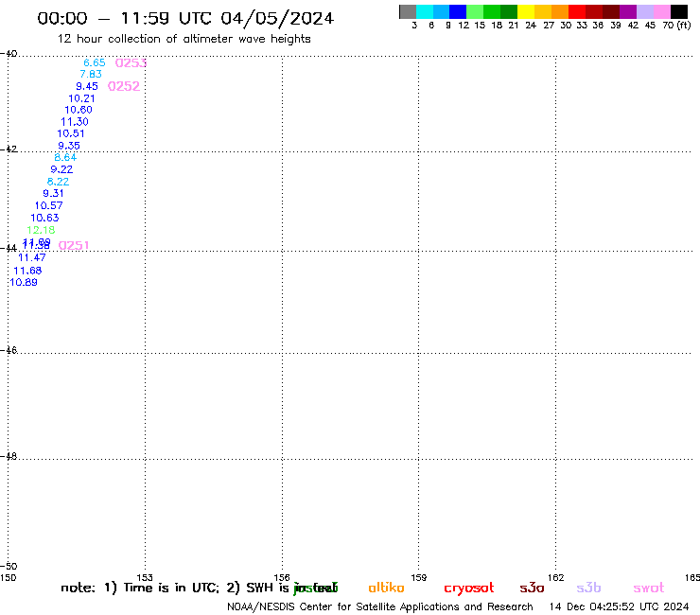This screenshot has width=700, height=615.
Task: Click the 10.60 wave height value
Action: (x=79, y=110)
